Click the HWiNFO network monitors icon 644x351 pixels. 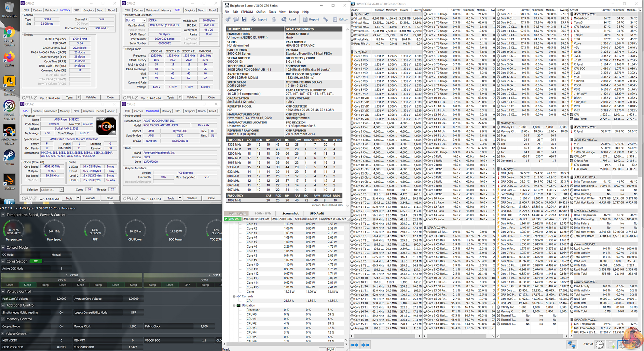(571, 344)
